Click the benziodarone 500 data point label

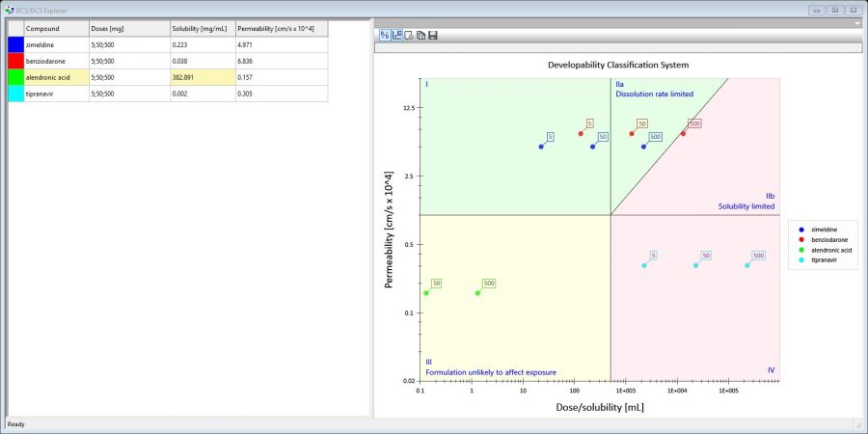694,123
